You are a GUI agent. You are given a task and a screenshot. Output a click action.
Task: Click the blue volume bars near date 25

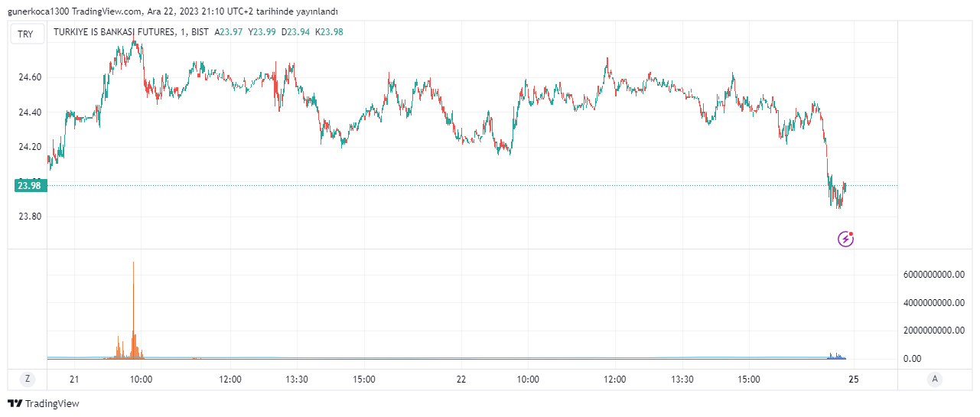click(x=836, y=357)
